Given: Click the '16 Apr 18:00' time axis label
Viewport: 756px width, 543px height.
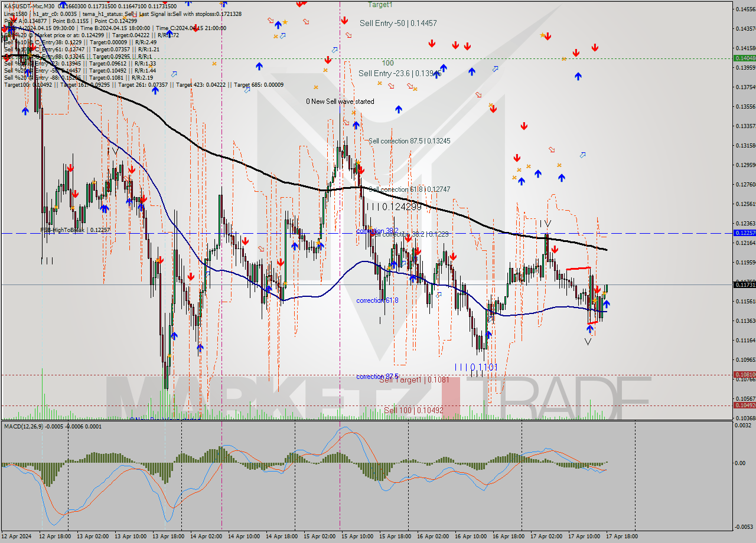Looking at the screenshot, I should pos(508,536).
